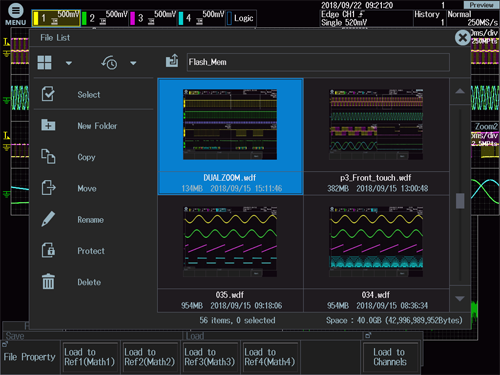The image size is (500, 375).
Task: Select the 034.wdf waveform thumbnail
Action: pyautogui.click(x=376, y=241)
